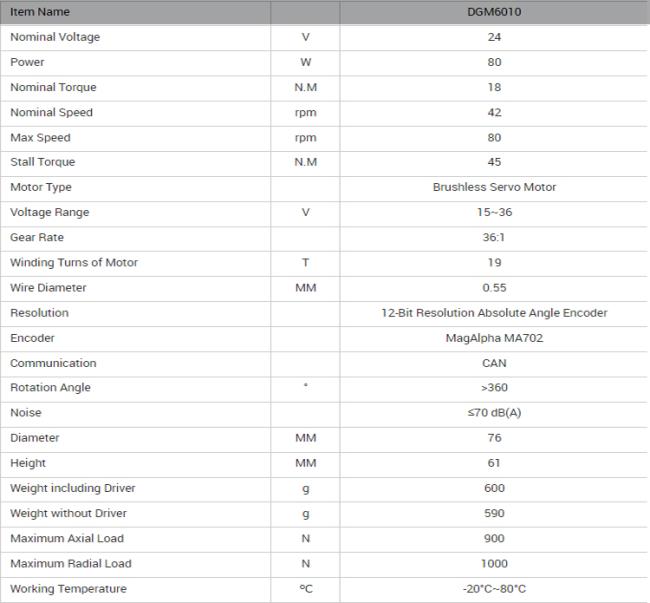Select the Winding Turns of Motor label
The height and width of the screenshot is (603, 650).
pos(74,263)
